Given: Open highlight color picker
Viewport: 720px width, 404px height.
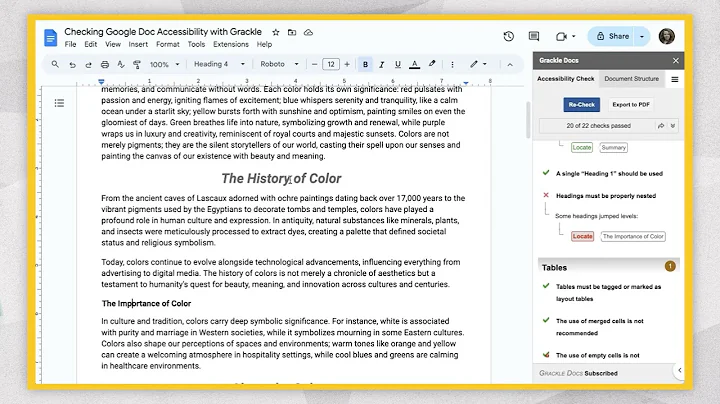Looking at the screenshot, I should click(x=432, y=64).
